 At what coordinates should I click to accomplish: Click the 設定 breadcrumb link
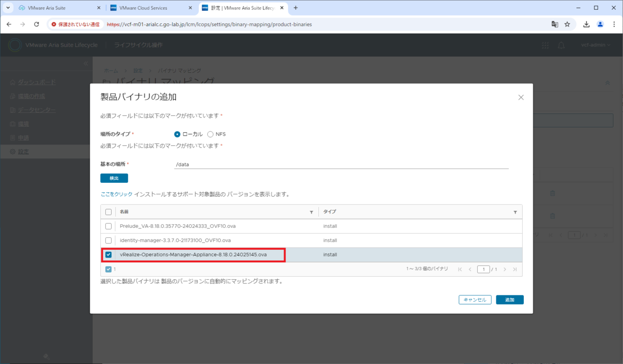coord(138,70)
